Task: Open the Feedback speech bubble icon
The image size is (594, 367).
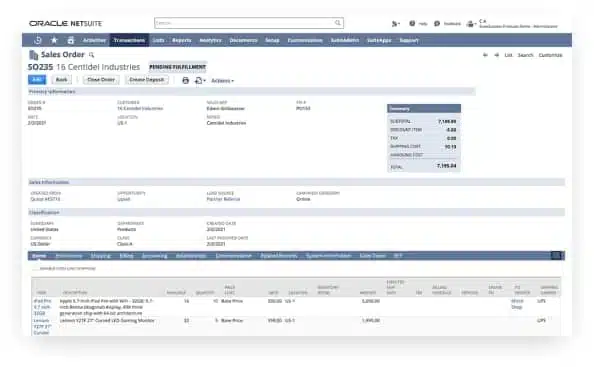Action: (x=437, y=23)
